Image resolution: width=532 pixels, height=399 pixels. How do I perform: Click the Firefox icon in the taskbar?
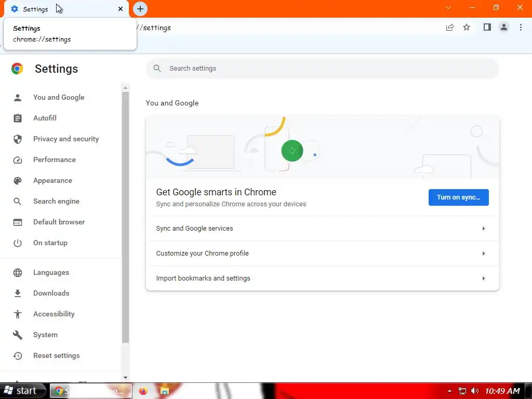point(143,391)
